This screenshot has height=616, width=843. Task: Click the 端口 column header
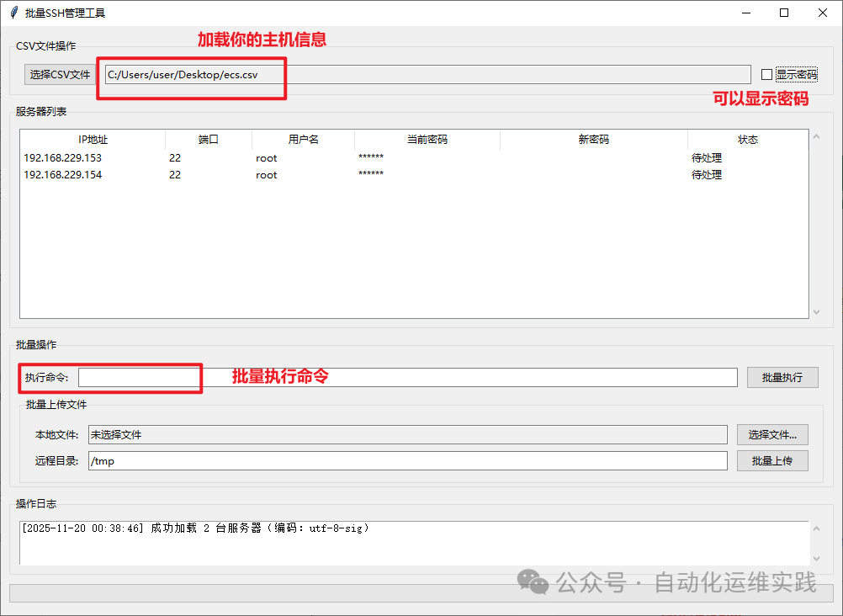[209, 140]
